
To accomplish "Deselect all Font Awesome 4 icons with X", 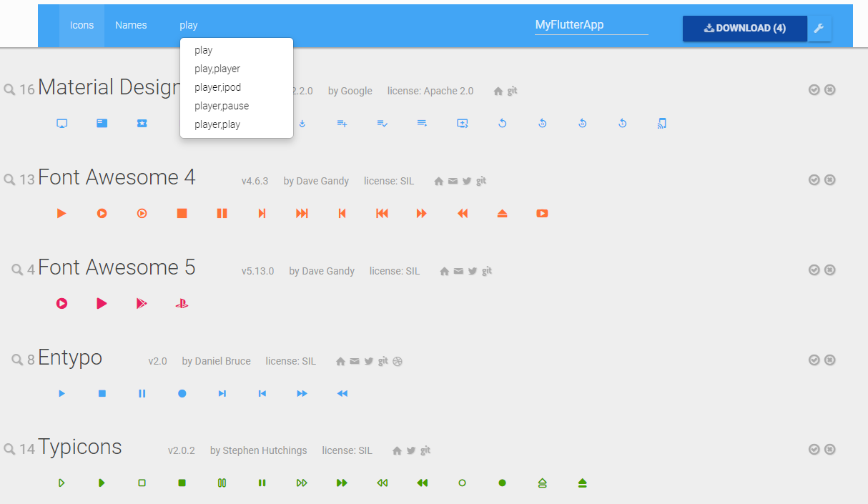I will 829,179.
